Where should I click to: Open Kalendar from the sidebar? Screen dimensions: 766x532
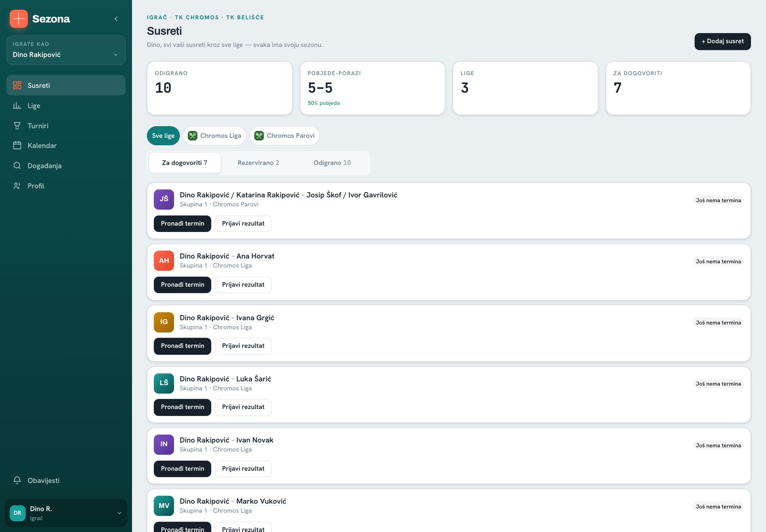[66, 145]
